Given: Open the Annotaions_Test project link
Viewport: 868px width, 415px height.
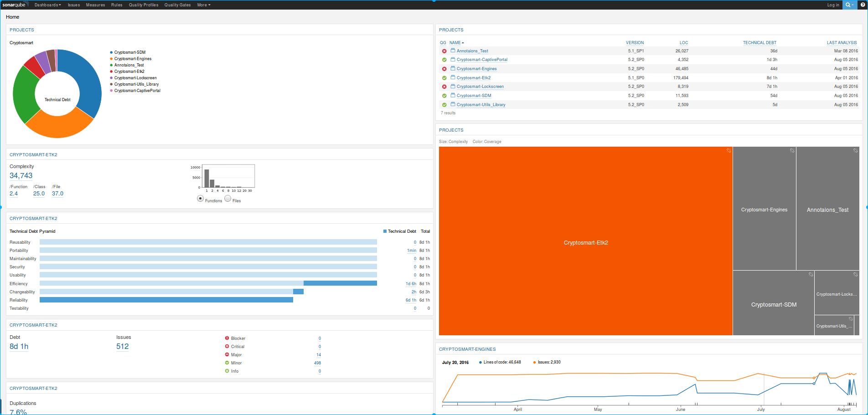Looking at the screenshot, I should [x=472, y=51].
